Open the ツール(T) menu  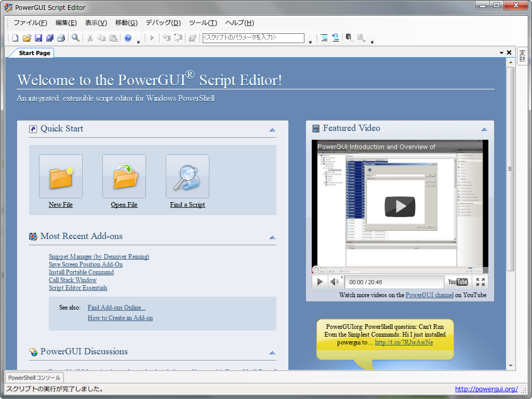coord(203,23)
